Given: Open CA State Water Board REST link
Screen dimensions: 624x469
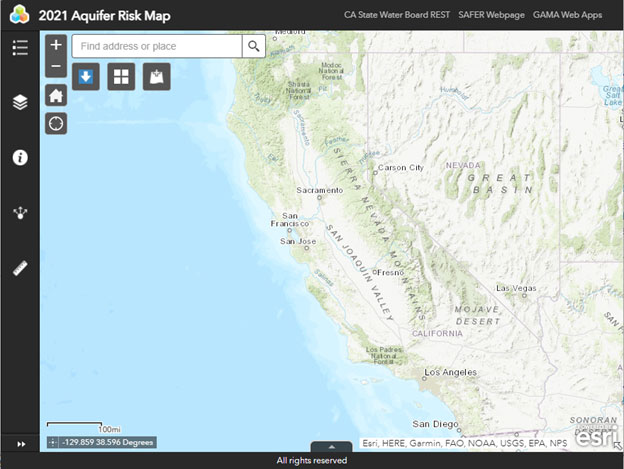Looking at the screenshot, I should pyautogui.click(x=397, y=15).
